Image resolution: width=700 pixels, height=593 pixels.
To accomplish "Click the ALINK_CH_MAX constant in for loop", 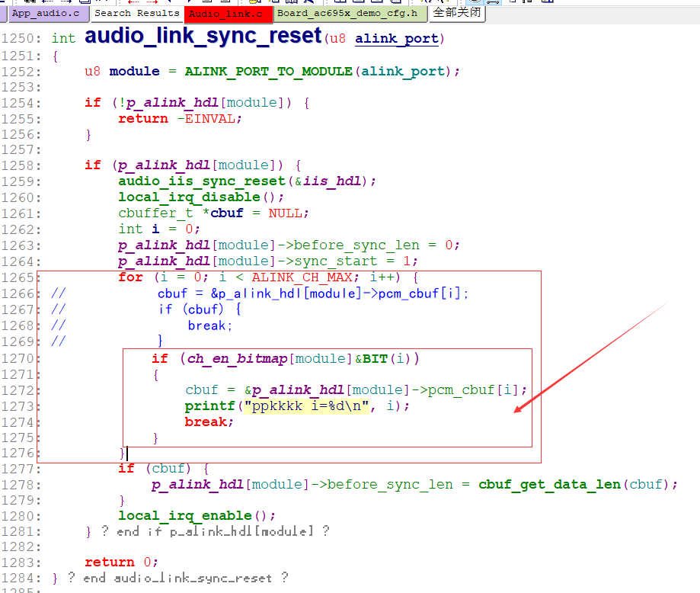I will tap(302, 277).
